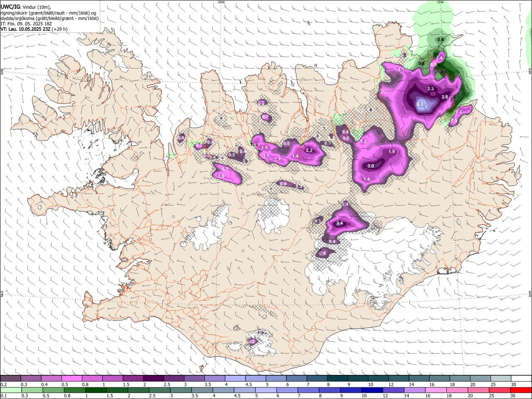Click the 1.9 precipitation value label
Screen dimensions: 532x399
[392, 152]
